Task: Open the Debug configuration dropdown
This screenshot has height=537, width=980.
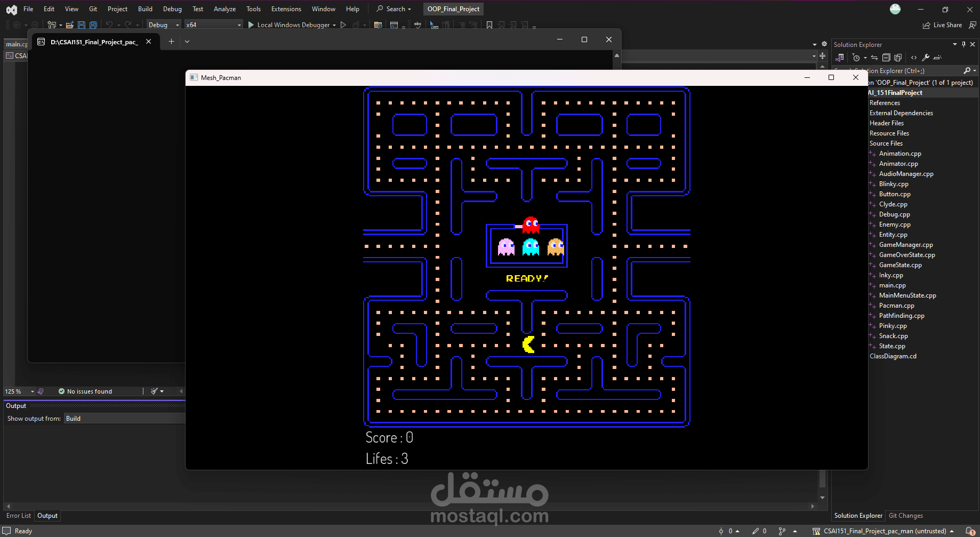Action: pyautogui.click(x=164, y=25)
